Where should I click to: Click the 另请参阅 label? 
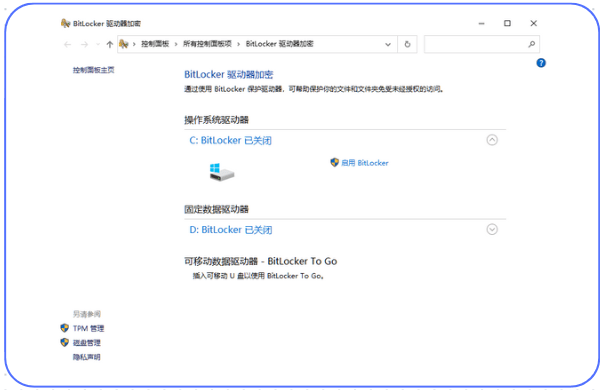pos(87,314)
